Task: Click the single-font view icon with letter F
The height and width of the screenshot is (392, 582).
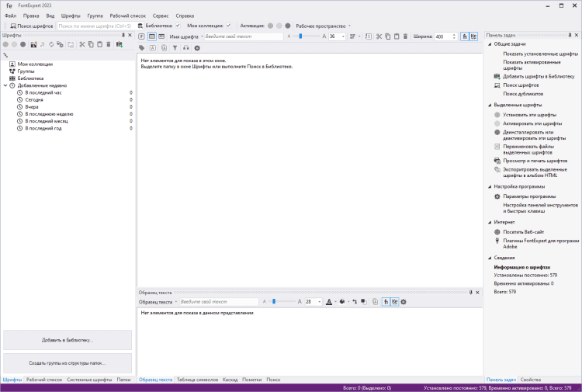Action: (141, 36)
